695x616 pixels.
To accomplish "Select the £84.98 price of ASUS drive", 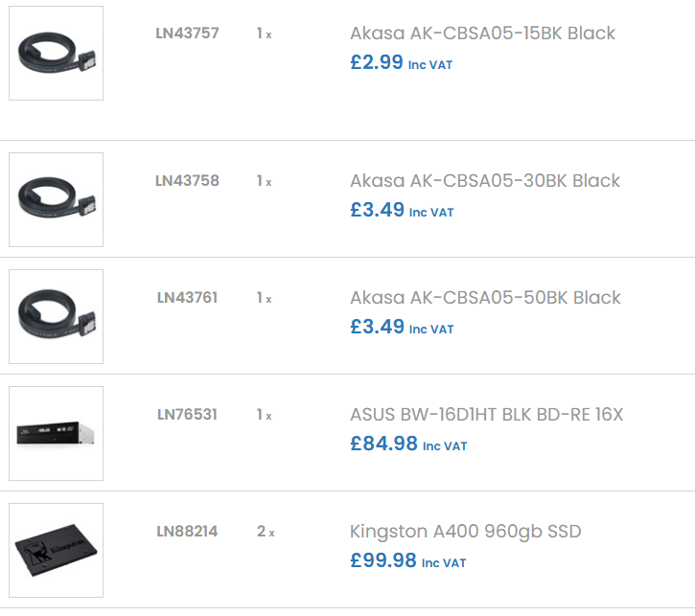I will pyautogui.click(x=383, y=444).
